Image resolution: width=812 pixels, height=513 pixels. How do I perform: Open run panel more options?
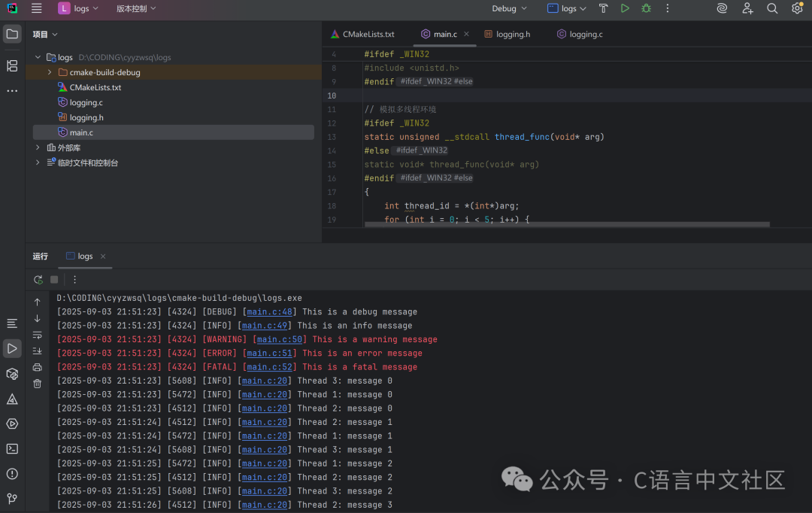[x=74, y=280]
